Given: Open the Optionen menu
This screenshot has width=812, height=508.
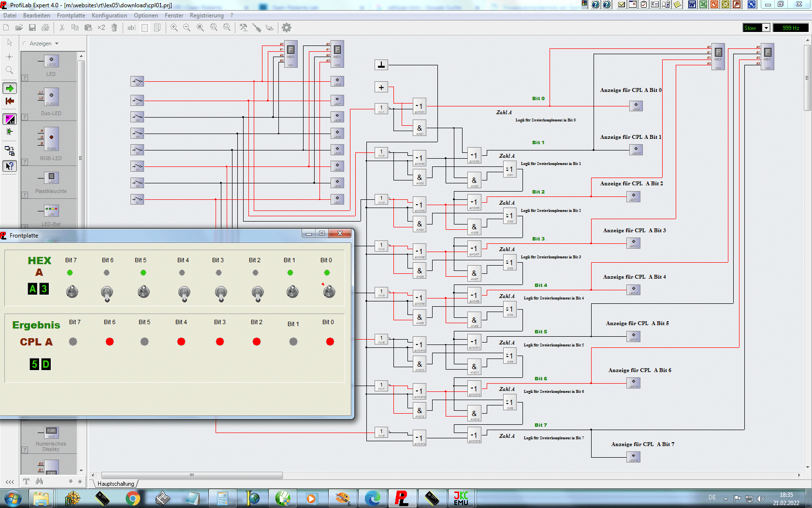Looking at the screenshot, I should (x=146, y=15).
